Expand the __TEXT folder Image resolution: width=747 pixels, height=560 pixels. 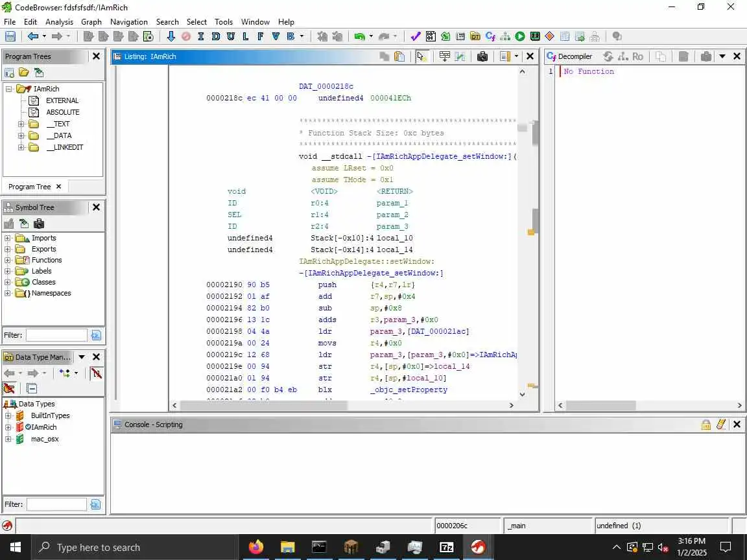(x=21, y=124)
